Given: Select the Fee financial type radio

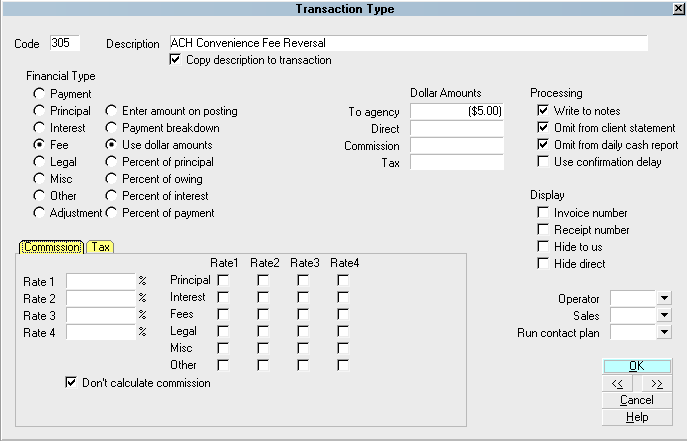Looking at the screenshot, I should (x=39, y=145).
